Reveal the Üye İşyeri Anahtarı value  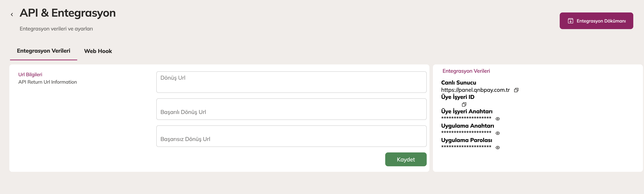tap(498, 119)
